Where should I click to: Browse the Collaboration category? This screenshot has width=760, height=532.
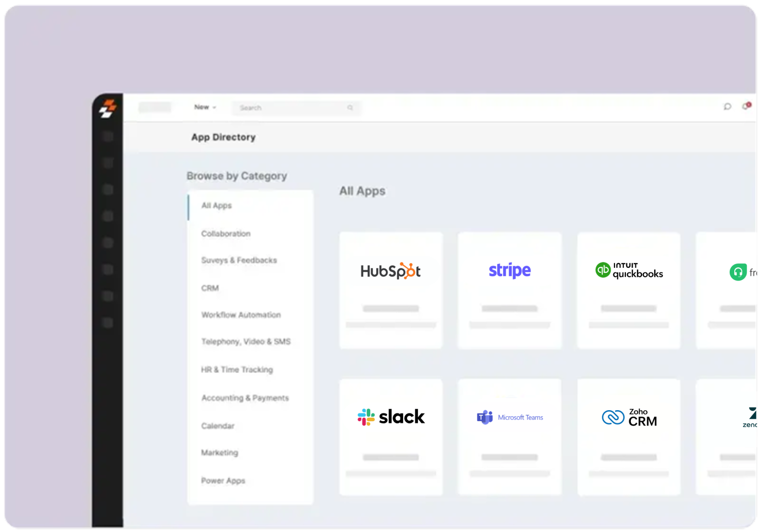coord(226,234)
